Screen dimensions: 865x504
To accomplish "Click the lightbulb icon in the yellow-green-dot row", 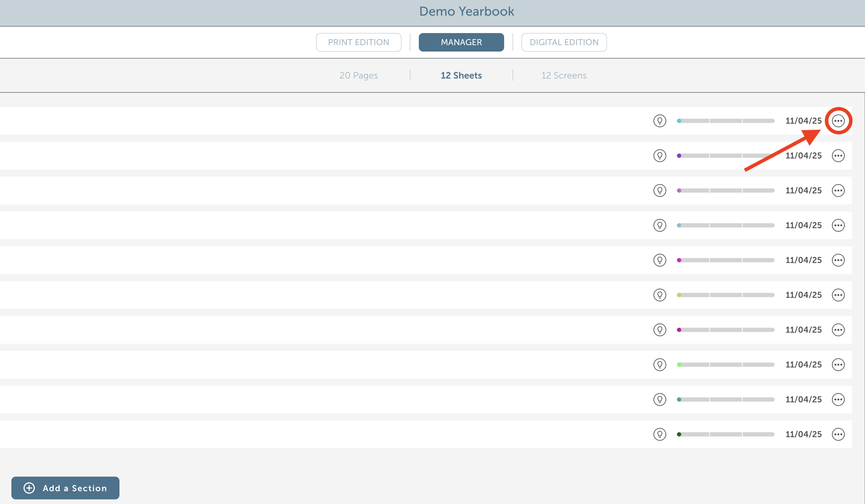I will click(660, 295).
